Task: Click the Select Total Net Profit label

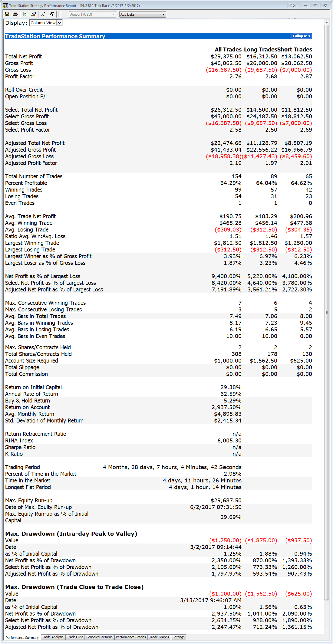Action: [x=31, y=110]
